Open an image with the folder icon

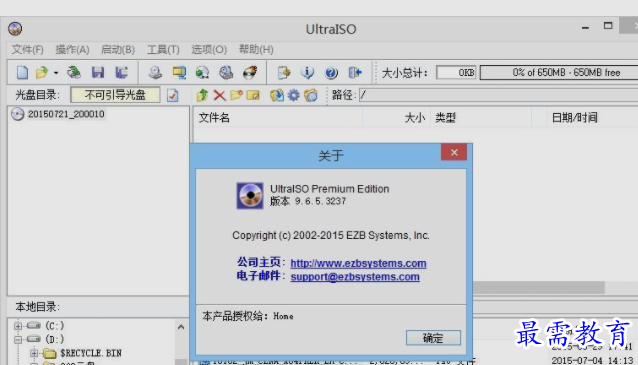click(x=42, y=73)
